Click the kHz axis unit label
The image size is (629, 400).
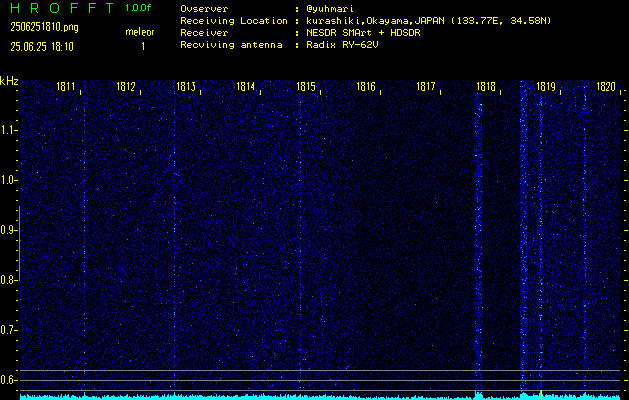pyautogui.click(x=9, y=81)
